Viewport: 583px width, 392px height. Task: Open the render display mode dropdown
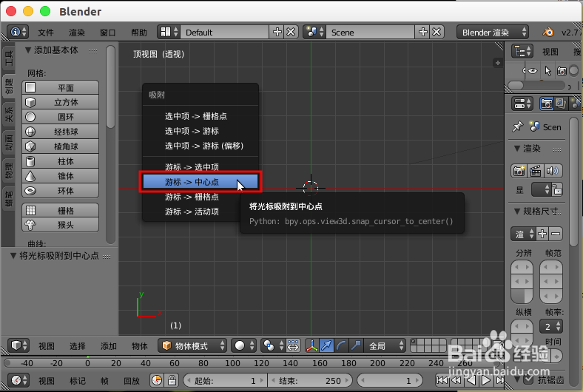click(542, 189)
